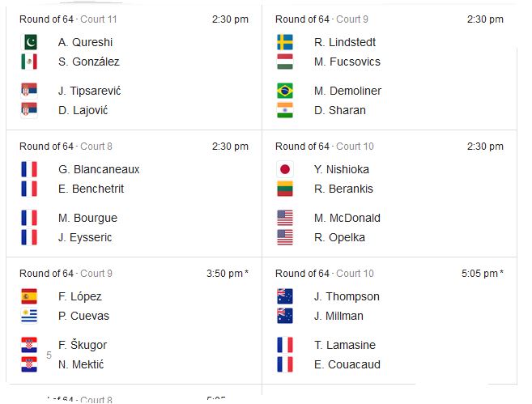
Task: Select the 5:05 pm Court 10 match card
Action: coord(389,321)
